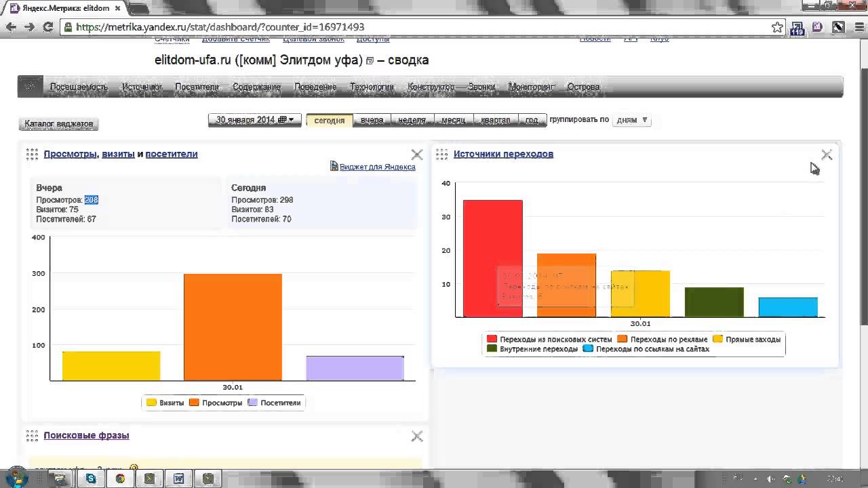This screenshot has width=868, height=488.
Task: Switch to Chrome in the taskbar
Action: (120, 479)
